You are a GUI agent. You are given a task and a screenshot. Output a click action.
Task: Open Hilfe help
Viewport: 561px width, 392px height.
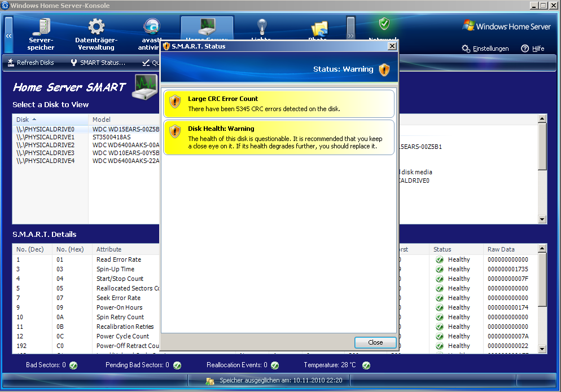pyautogui.click(x=533, y=49)
